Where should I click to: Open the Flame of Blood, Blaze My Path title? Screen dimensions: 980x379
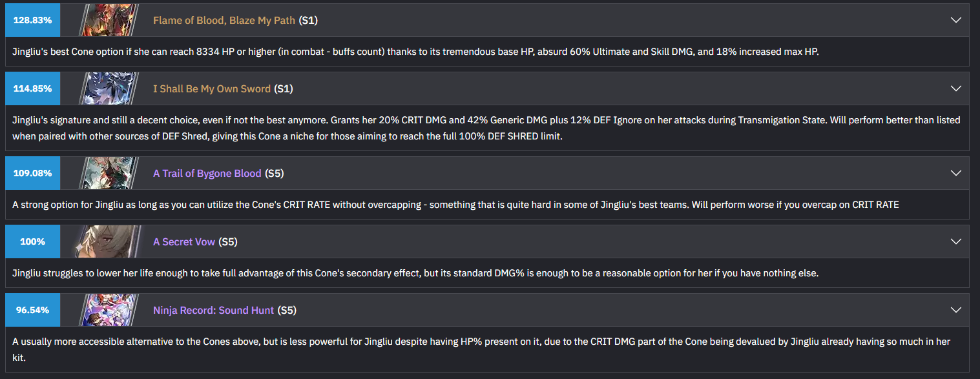(224, 20)
